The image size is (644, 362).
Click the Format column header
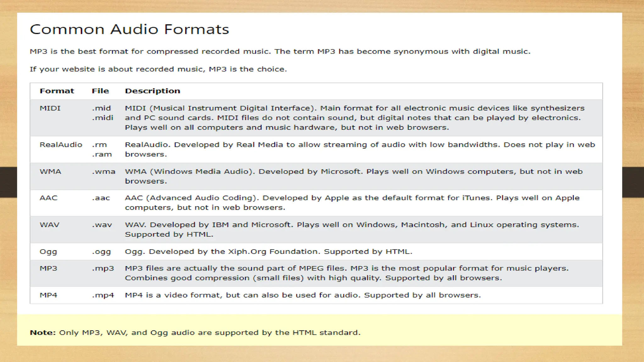(57, 91)
